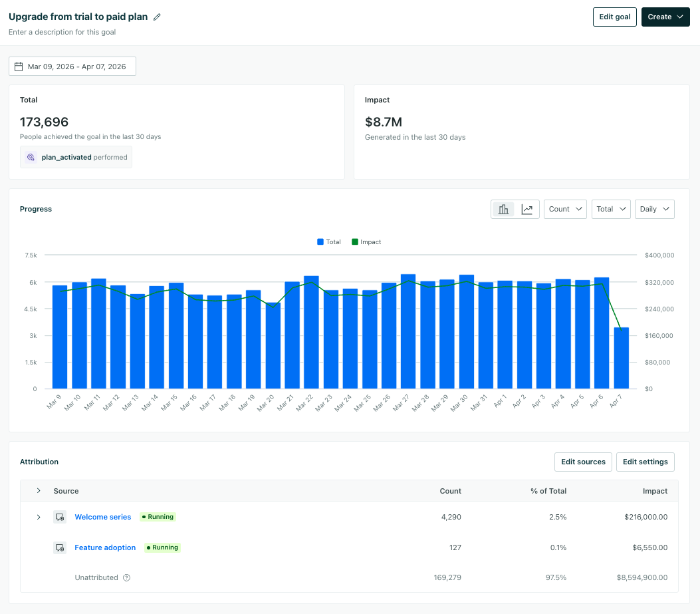The image size is (700, 614).
Task: Click the Edit goal button
Action: [x=614, y=17]
